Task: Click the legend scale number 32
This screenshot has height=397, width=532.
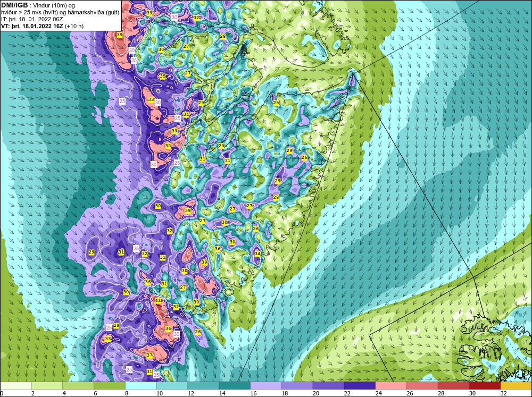Action: coord(503,393)
